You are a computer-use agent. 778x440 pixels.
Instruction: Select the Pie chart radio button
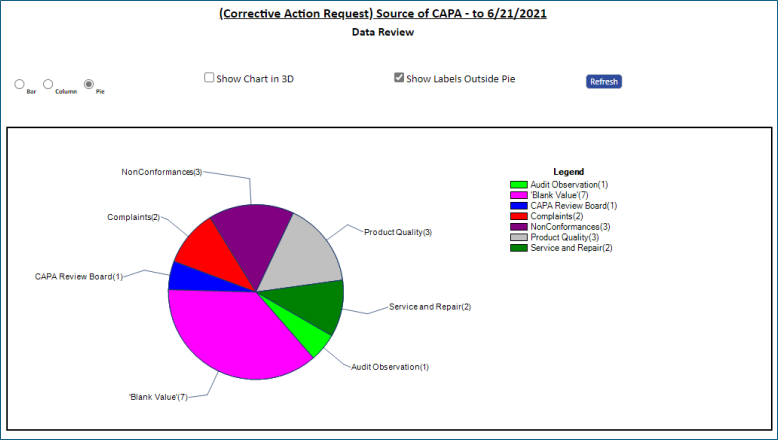89,84
